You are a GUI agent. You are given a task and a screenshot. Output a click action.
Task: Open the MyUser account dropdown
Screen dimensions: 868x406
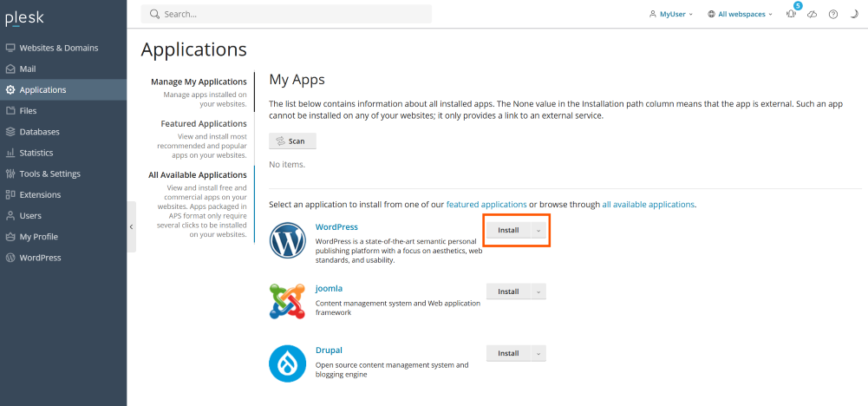pos(671,15)
